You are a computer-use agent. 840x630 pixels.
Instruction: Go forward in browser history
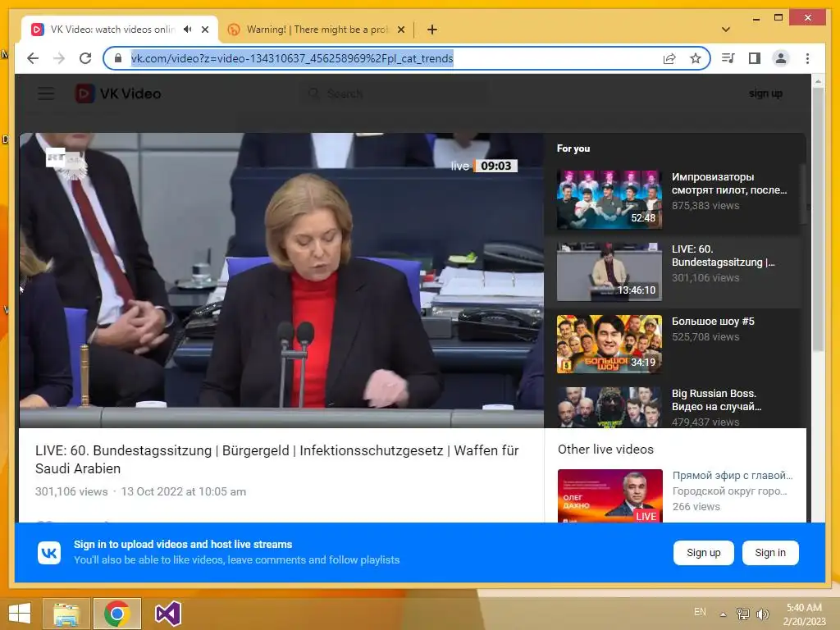coord(59,58)
